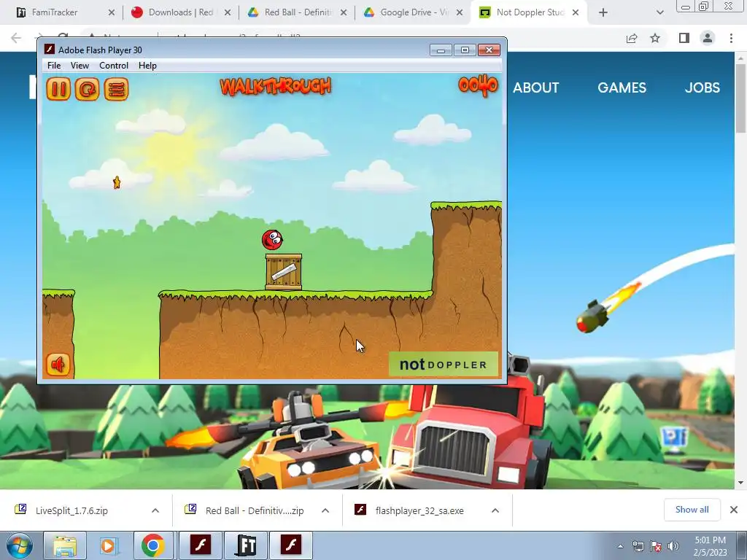Viewport: 747px width, 560px height.
Task: Click the scrollbar down arrow
Action: (741, 483)
